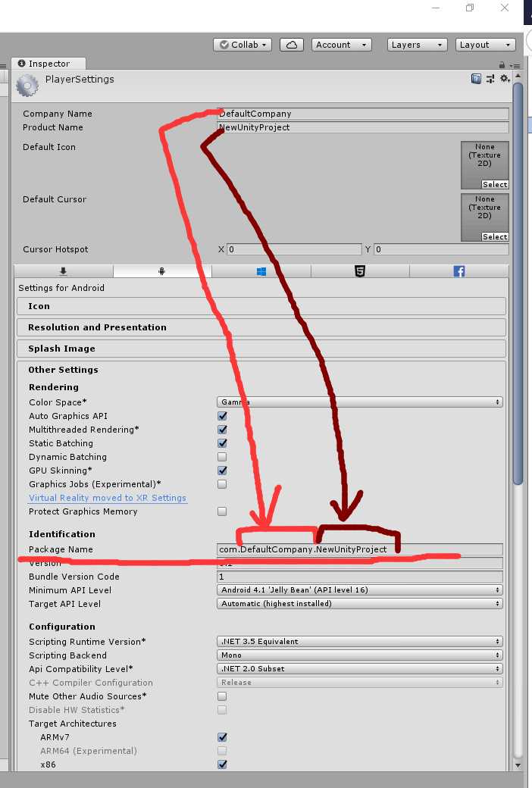Expand the Resolution and Presentation section
Screen dimensions: 532x788
tap(260, 327)
